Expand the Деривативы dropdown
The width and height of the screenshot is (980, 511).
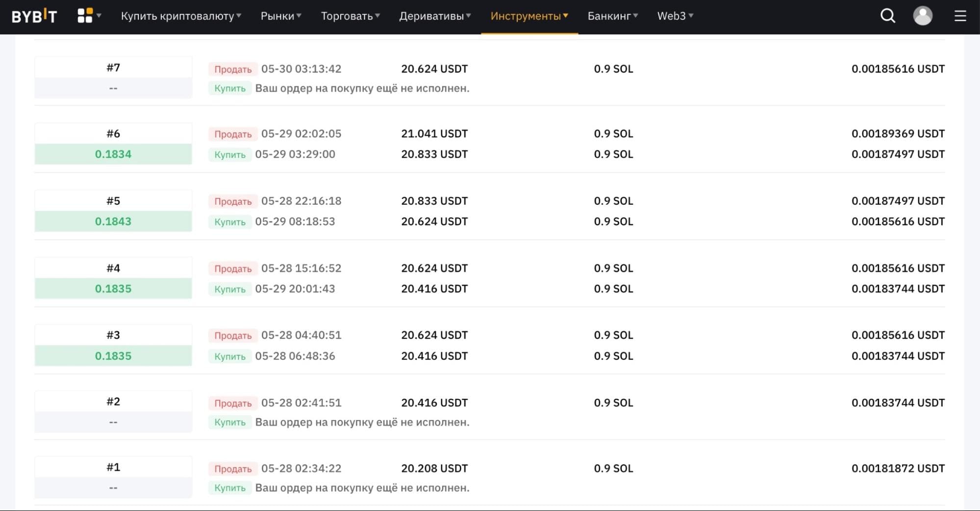435,16
